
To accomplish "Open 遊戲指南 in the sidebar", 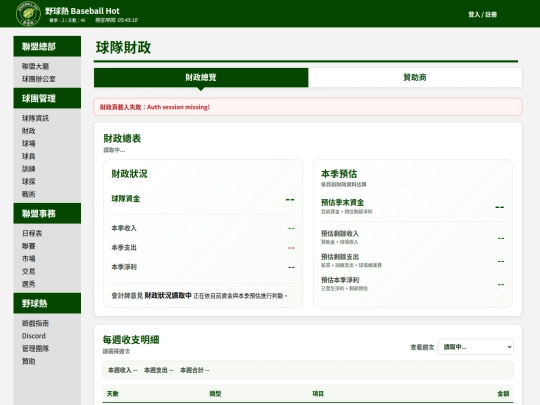I will [x=35, y=323].
